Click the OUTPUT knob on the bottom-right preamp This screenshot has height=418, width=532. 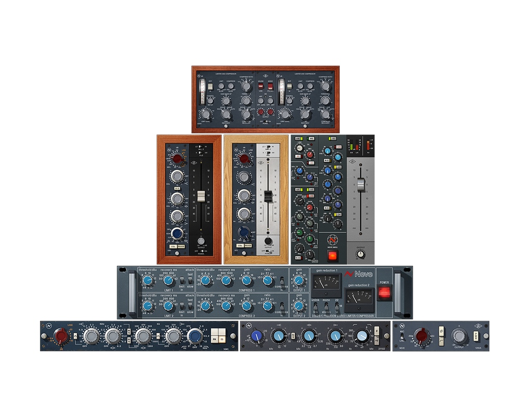(459, 337)
